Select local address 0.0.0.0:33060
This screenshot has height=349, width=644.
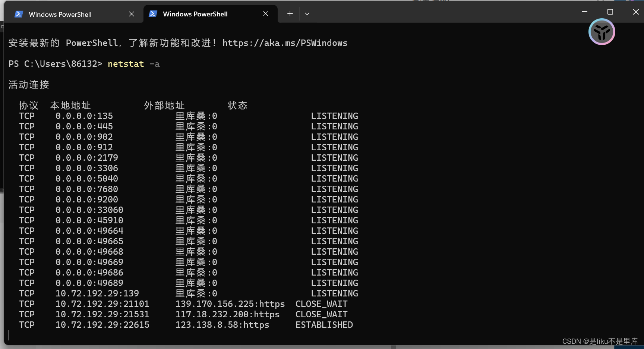point(89,210)
